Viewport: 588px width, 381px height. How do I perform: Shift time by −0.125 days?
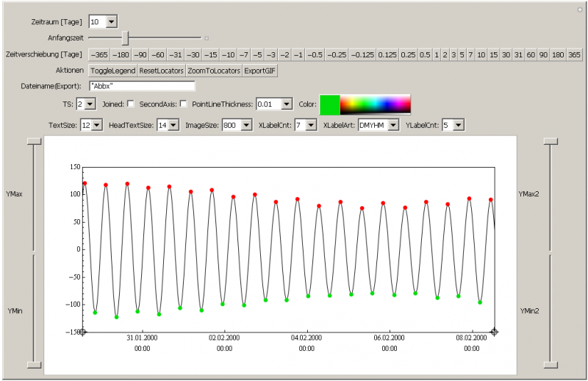point(362,55)
